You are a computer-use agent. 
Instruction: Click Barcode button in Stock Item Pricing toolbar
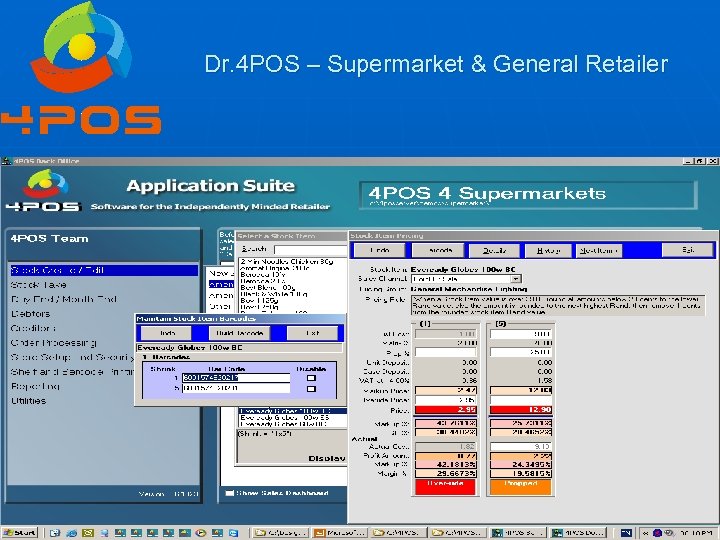pos(440,250)
